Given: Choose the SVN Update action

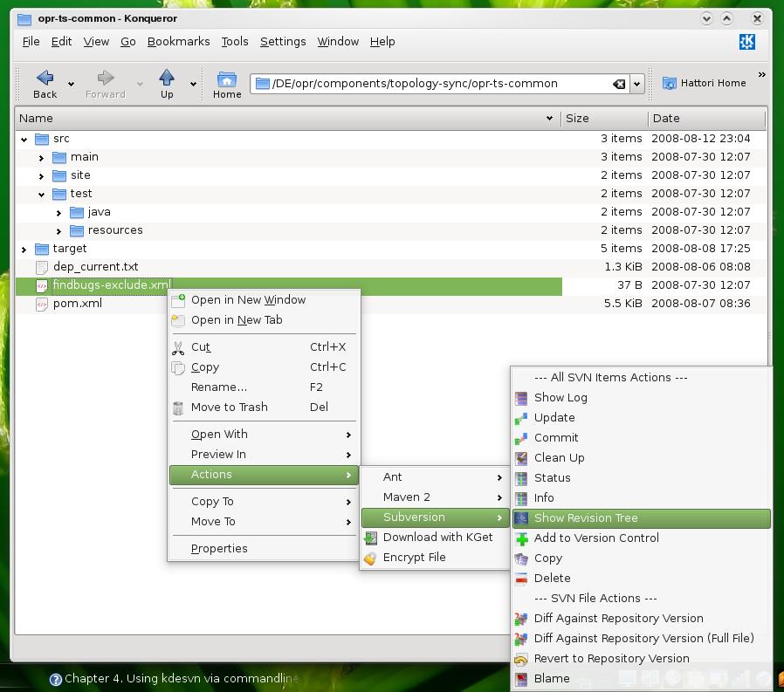Looking at the screenshot, I should click(641, 418).
